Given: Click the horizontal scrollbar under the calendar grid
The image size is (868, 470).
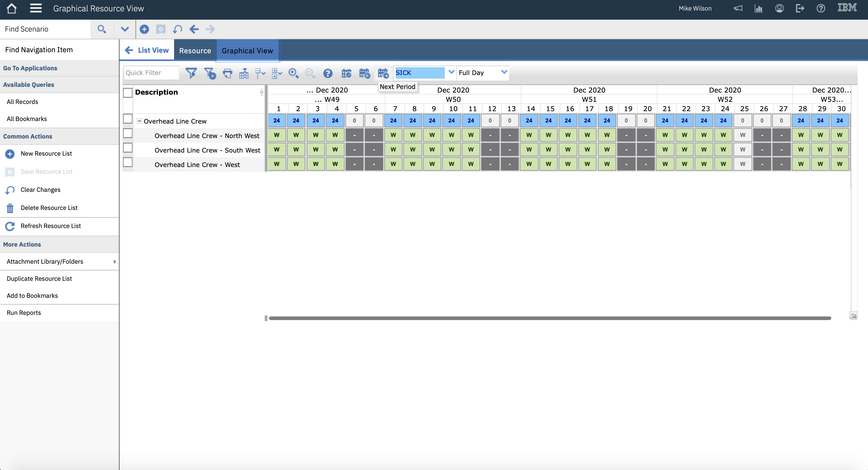Looking at the screenshot, I should tap(549, 318).
